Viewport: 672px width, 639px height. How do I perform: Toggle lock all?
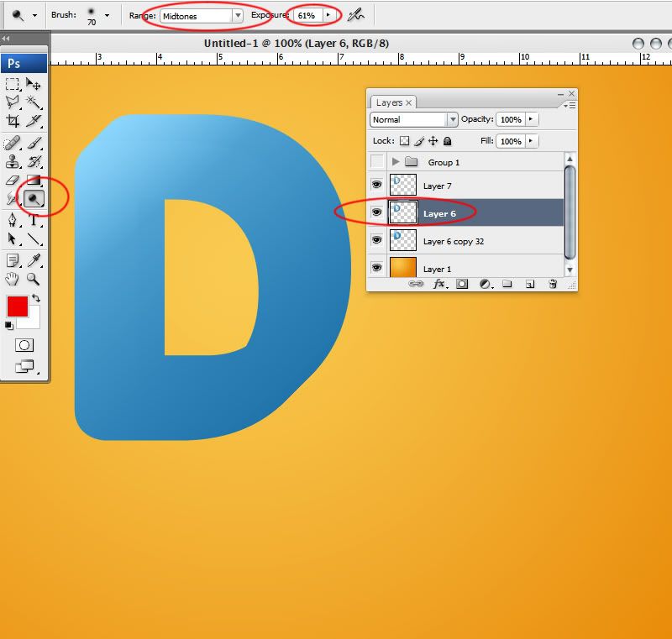pos(448,141)
